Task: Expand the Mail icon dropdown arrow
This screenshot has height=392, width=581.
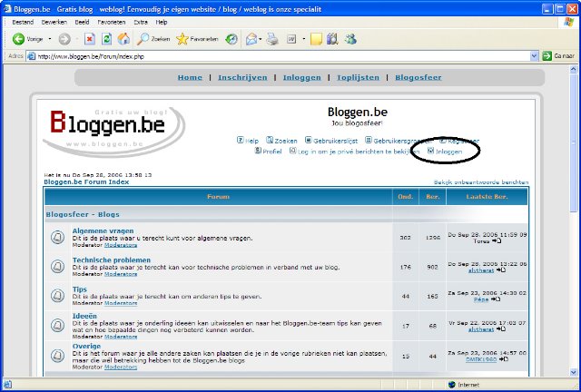Action: (261, 39)
